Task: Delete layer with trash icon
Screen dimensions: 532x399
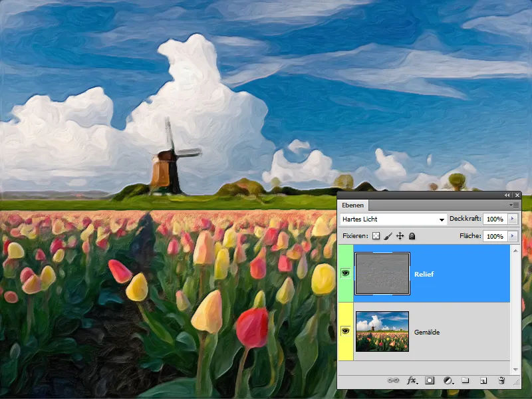Action: [x=501, y=380]
